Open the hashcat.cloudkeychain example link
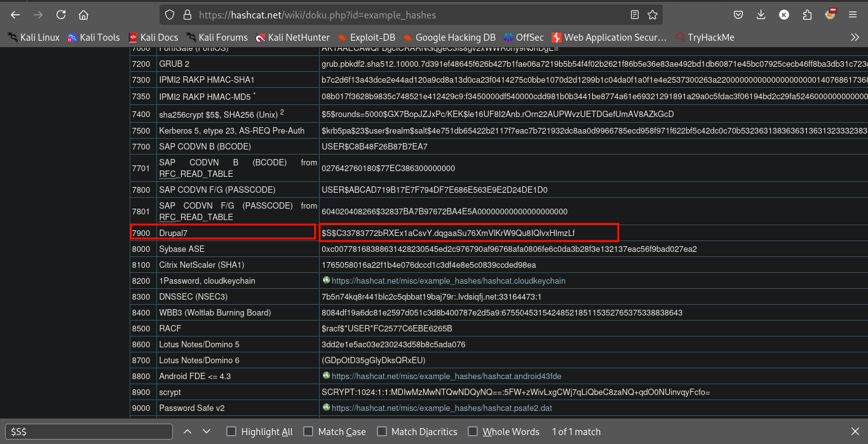868x444 pixels. 448,281
